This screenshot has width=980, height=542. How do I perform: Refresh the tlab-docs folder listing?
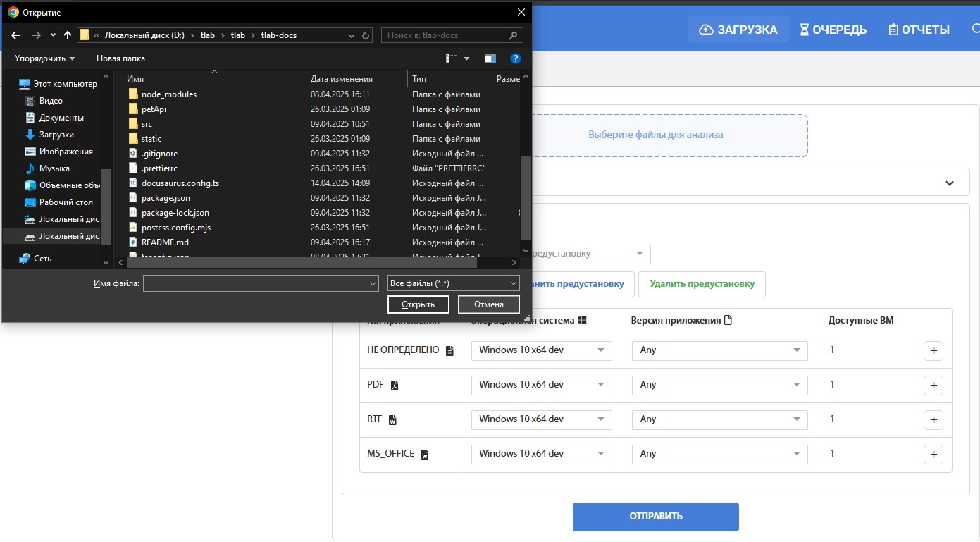coord(366,35)
